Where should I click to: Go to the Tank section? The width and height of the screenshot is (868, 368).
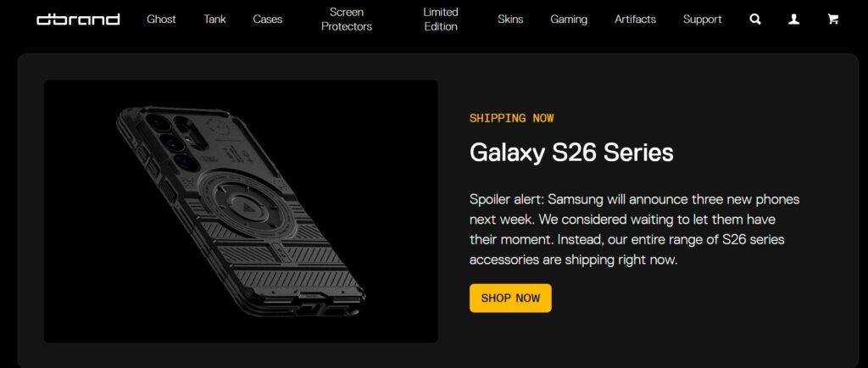click(x=214, y=19)
